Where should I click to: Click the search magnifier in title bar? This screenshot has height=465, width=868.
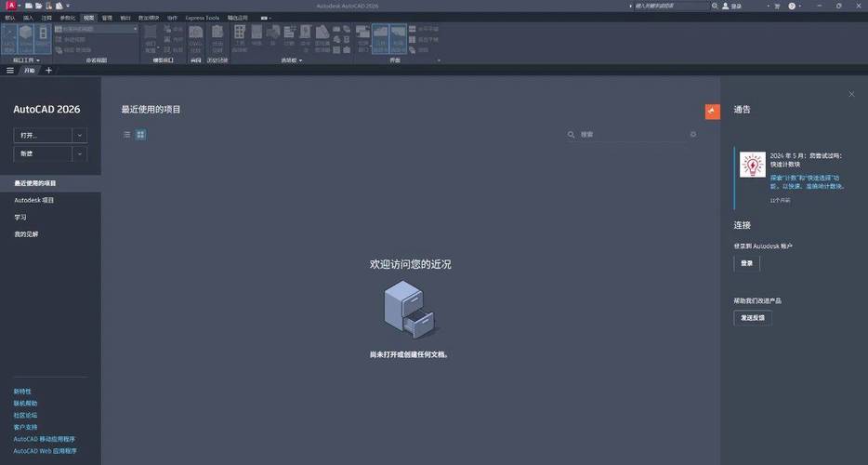coord(715,6)
